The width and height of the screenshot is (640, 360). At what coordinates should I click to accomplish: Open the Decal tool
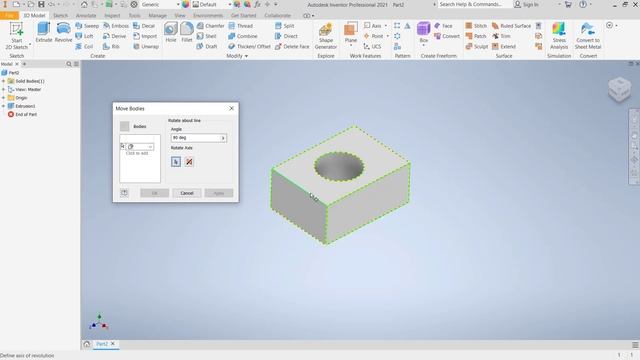144,26
